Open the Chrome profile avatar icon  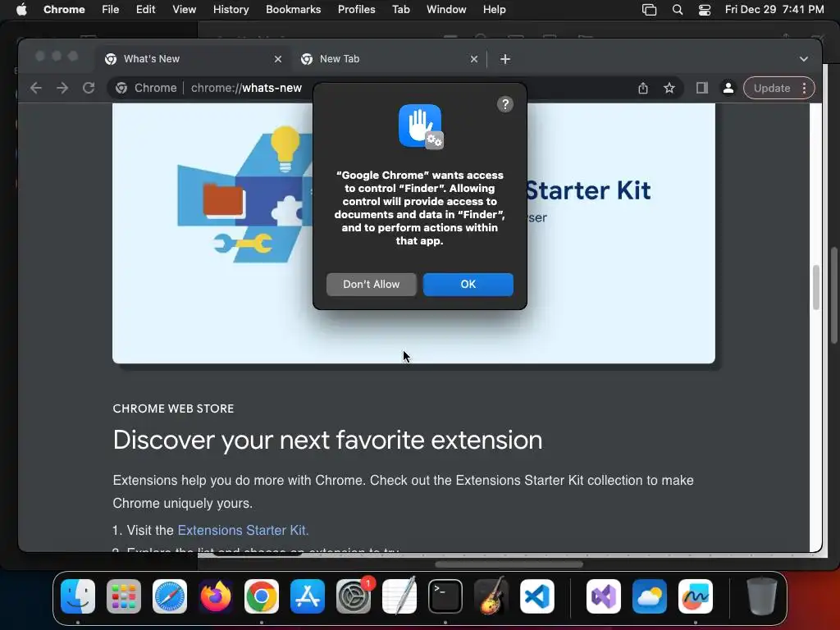[728, 88]
